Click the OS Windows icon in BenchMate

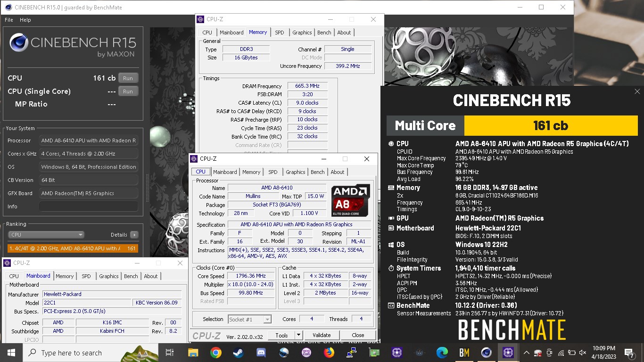point(390,245)
